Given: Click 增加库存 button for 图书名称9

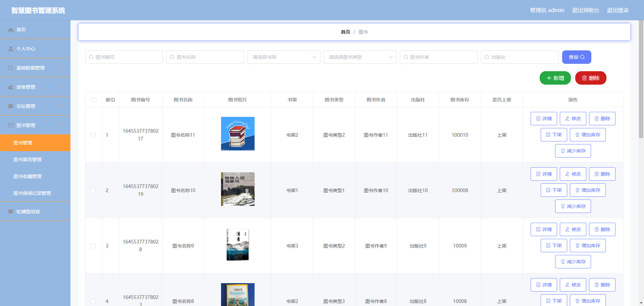Looking at the screenshot, I should coord(588,246).
